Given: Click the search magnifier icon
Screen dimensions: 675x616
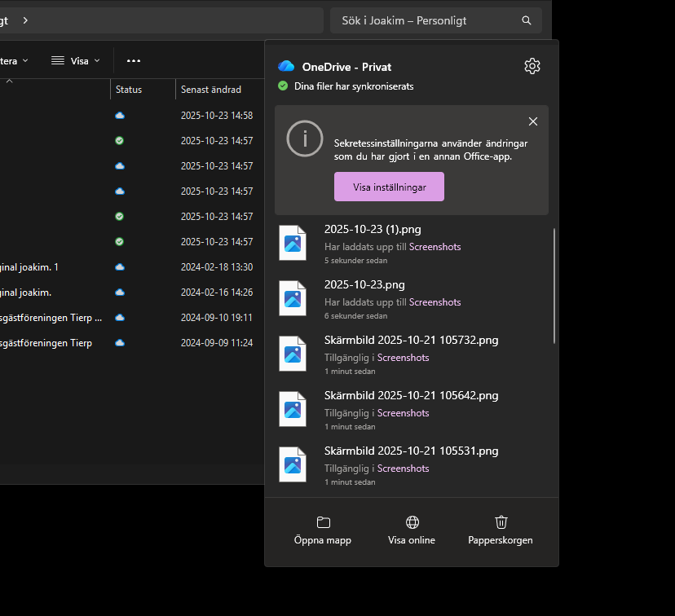Looking at the screenshot, I should click(x=526, y=20).
